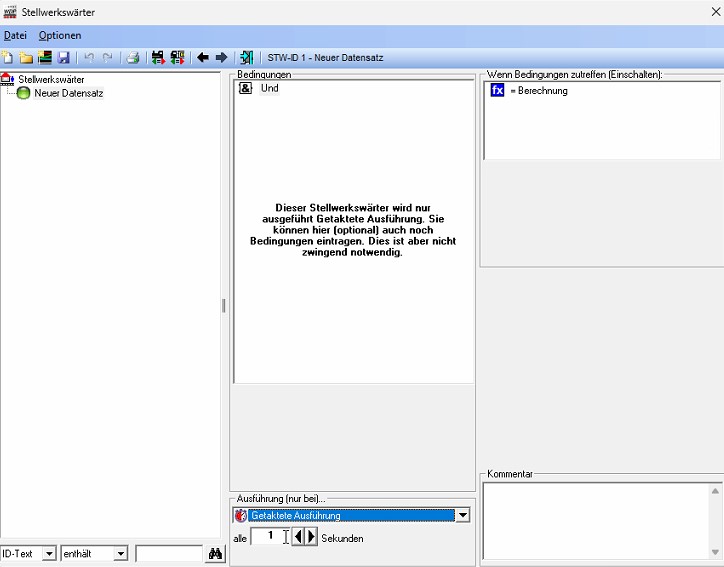The width and height of the screenshot is (724, 567).
Task: Open the 'enthält' comparison dropdown
Action: [x=120, y=554]
